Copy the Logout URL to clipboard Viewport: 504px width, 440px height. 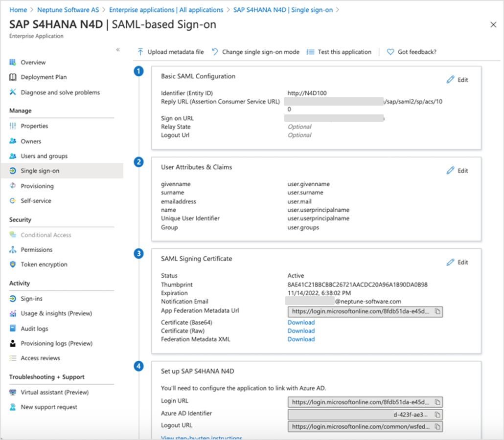pyautogui.click(x=437, y=427)
